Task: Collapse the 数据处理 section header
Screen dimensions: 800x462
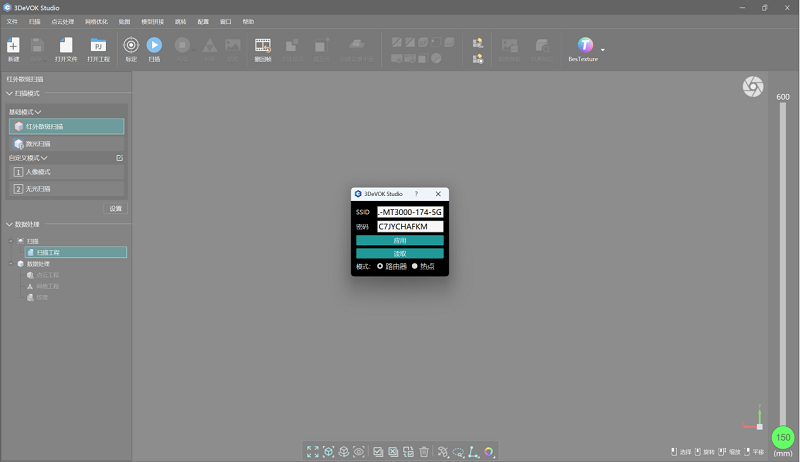Action: pos(9,224)
